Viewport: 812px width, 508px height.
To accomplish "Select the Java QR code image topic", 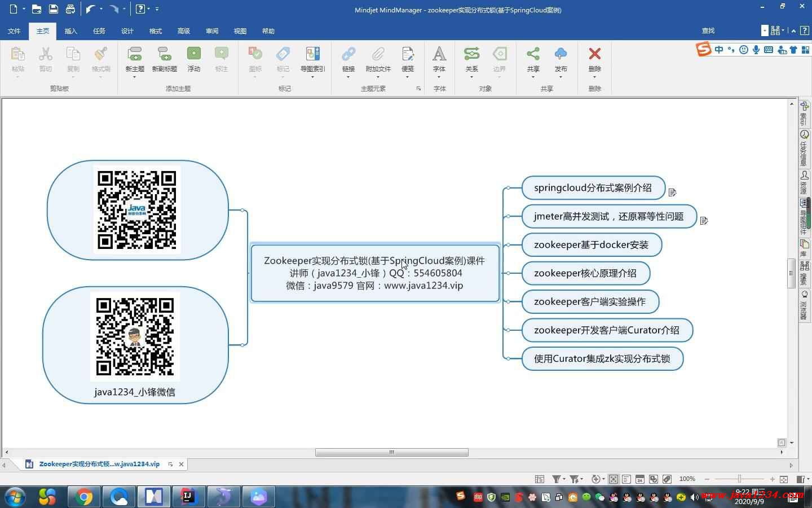I will click(138, 210).
